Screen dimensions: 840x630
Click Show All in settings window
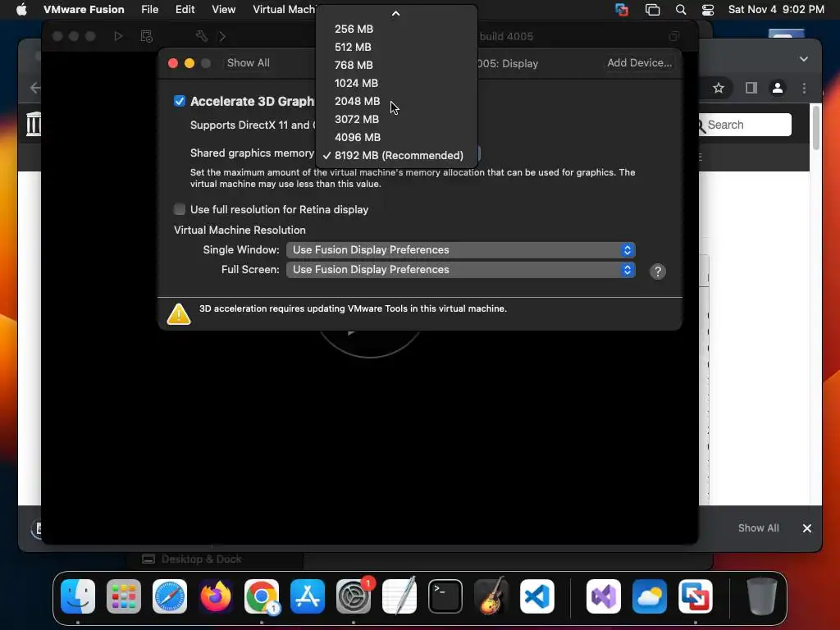point(248,62)
